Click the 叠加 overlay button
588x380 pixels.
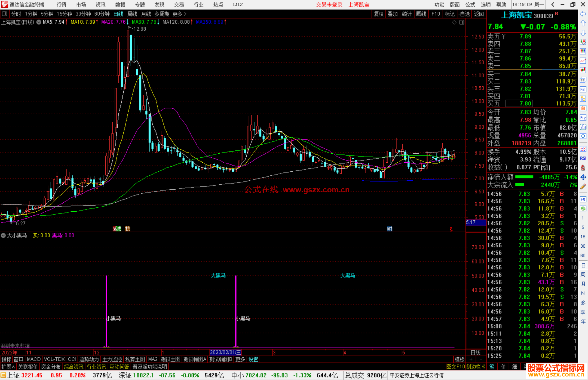393,14
